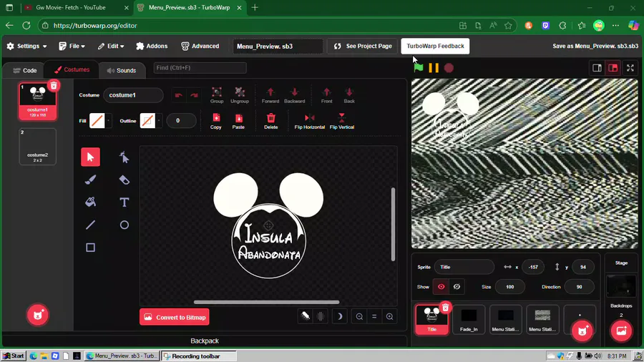
Task: Click the outline width number field
Action: coord(181,121)
